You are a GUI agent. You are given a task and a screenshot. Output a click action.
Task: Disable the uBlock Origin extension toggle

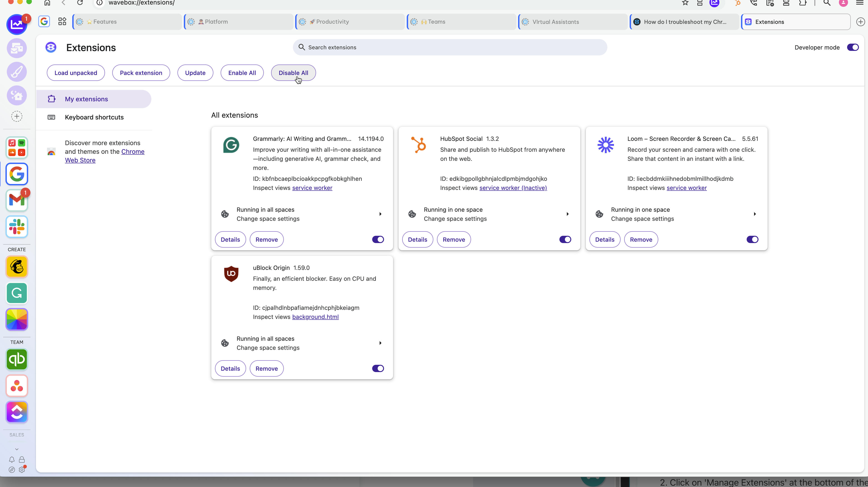coord(378,368)
